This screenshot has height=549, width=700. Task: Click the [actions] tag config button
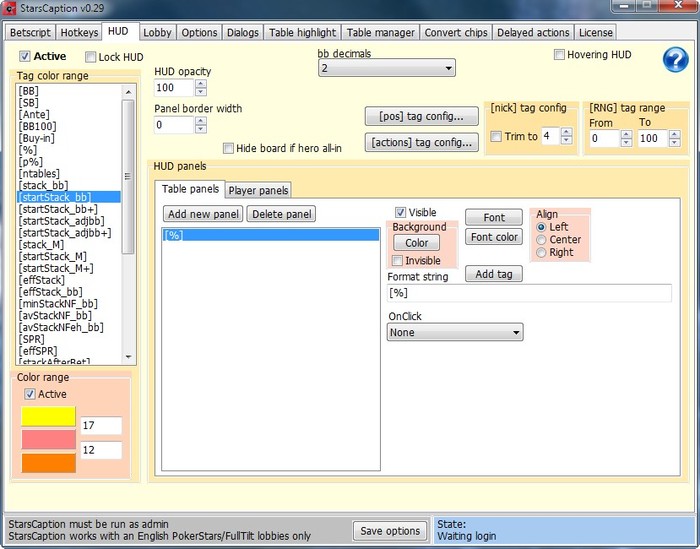421,143
